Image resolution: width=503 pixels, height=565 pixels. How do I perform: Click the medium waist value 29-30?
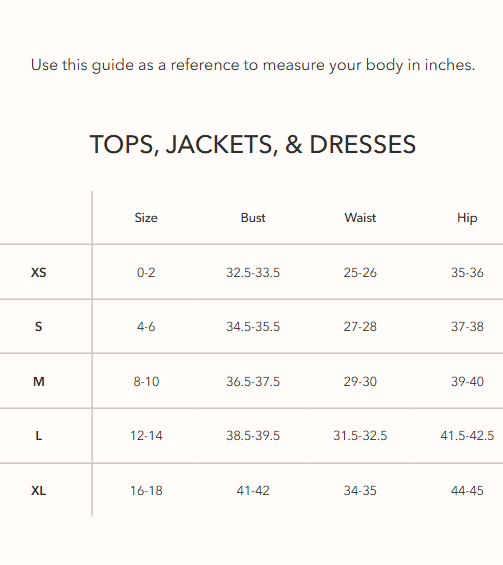(x=360, y=381)
